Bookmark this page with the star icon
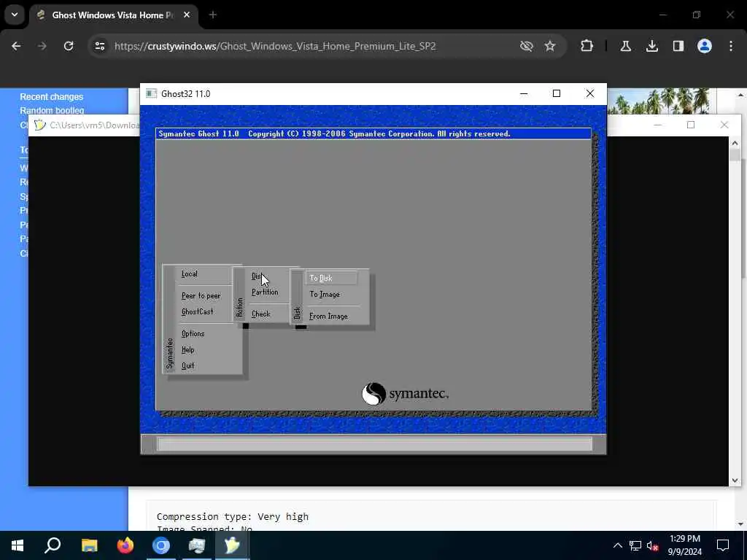This screenshot has height=560, width=747. 550,46
